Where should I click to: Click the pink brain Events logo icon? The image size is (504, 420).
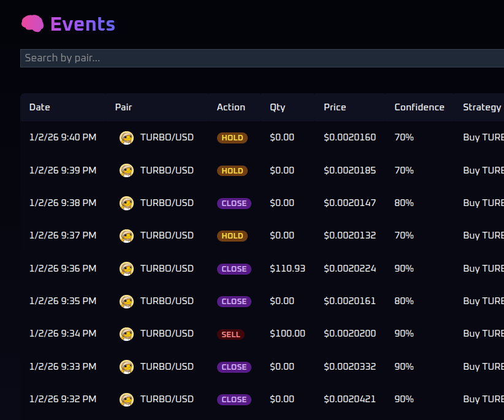(x=32, y=24)
